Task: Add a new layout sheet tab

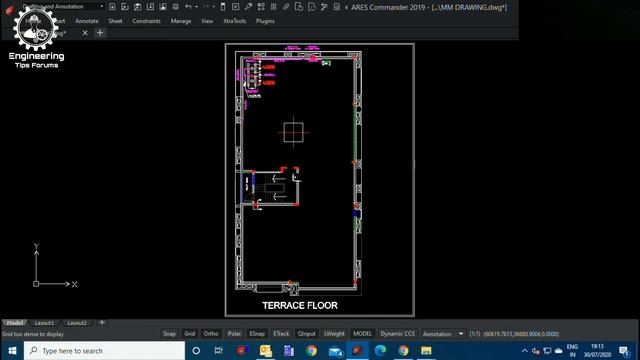Action: [x=102, y=322]
